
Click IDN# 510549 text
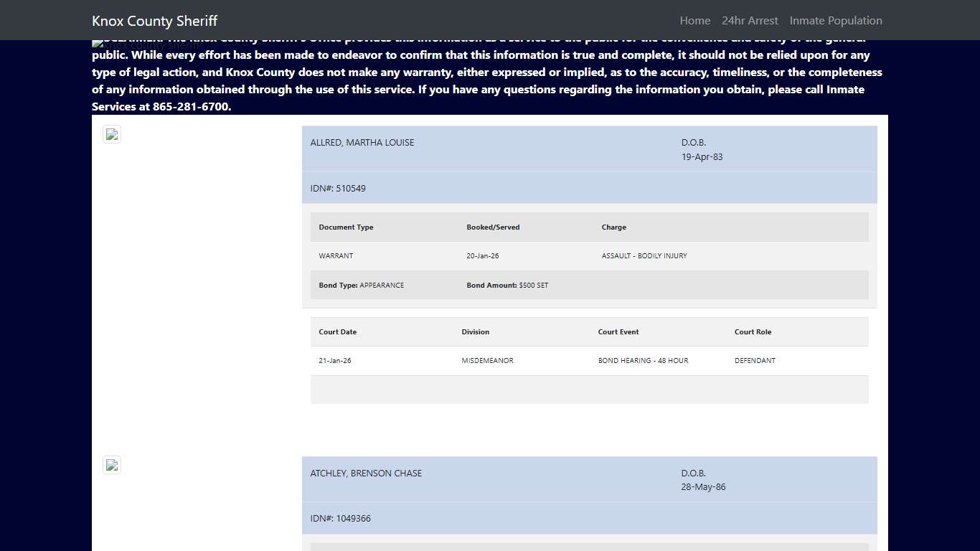[x=338, y=189]
